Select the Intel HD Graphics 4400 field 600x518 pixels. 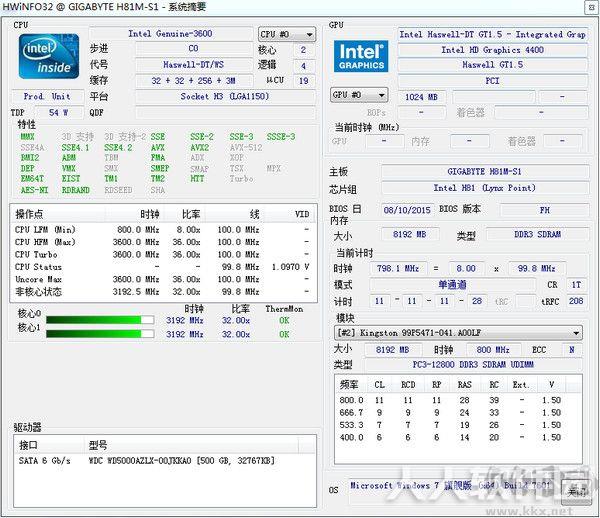492,50
